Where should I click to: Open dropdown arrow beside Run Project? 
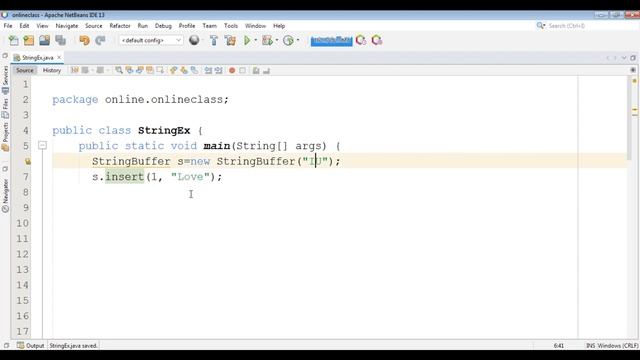point(256,40)
